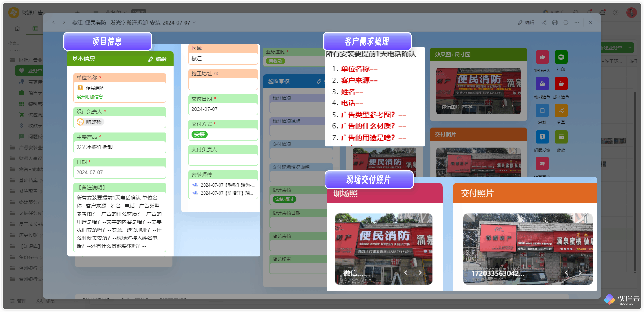Expand the 【知识库】 folder
The width and height of the screenshot is (644, 312).
pyautogui.click(x=12, y=246)
